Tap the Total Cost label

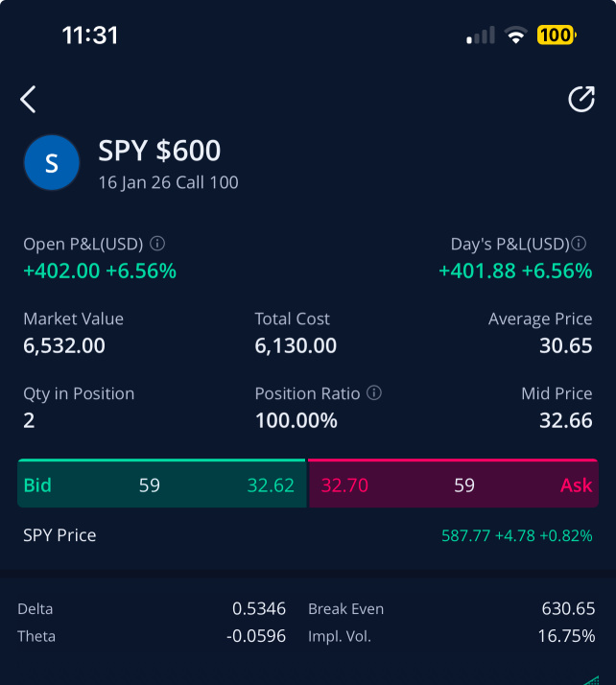click(293, 319)
